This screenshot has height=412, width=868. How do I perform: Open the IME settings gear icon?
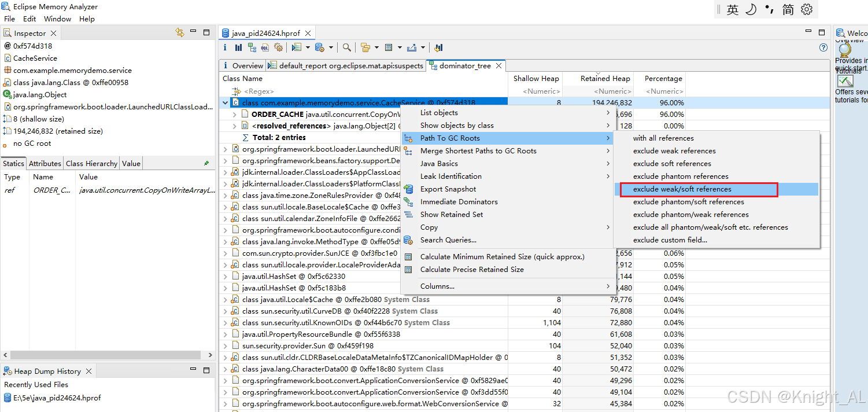807,9
